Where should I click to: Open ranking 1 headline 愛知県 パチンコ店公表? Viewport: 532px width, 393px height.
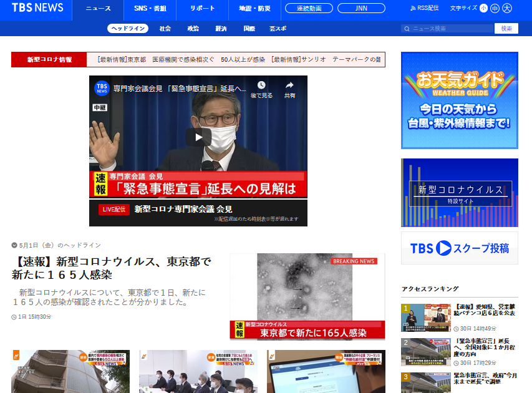485,310
